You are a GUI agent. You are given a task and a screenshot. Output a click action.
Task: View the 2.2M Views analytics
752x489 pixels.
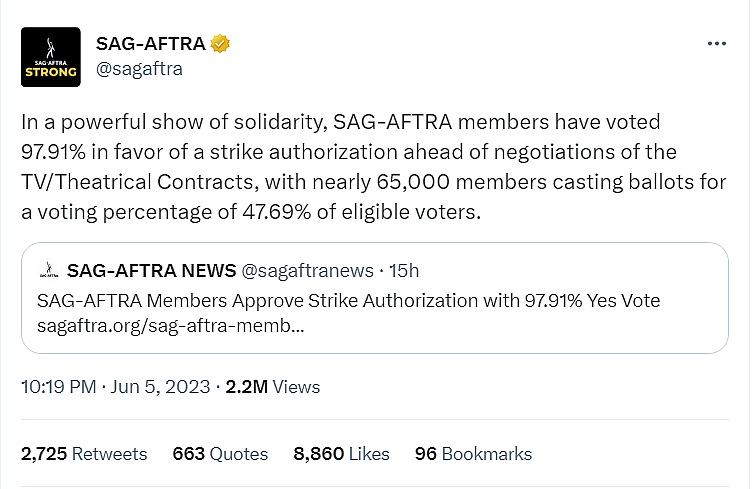(x=274, y=387)
